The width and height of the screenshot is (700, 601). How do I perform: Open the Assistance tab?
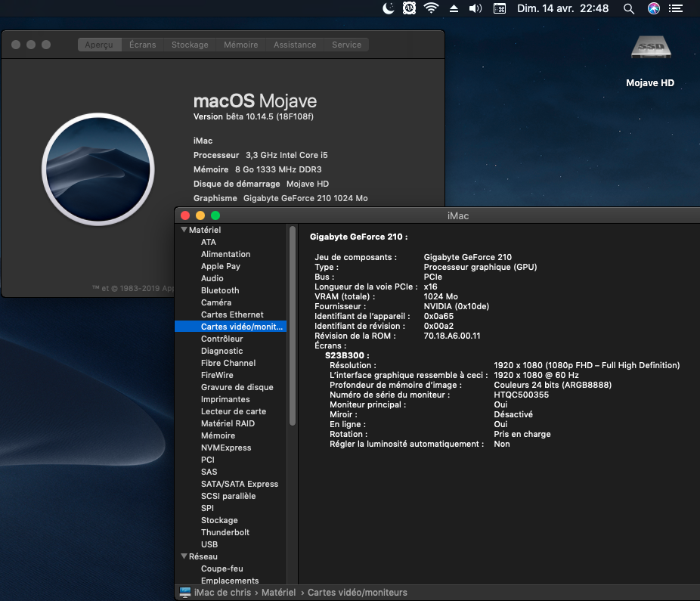[x=295, y=45]
